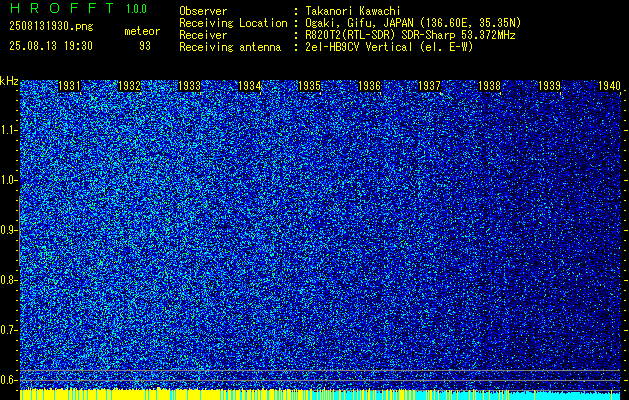
Task: Select the version number 1.0.0
Action: coord(136,8)
